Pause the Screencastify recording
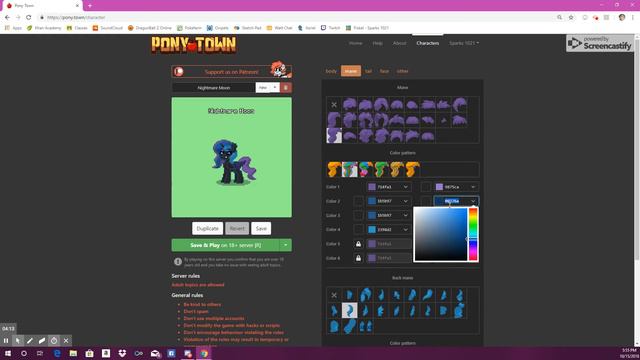Screen dimensions: 640x360 pyautogui.click(x=6, y=340)
